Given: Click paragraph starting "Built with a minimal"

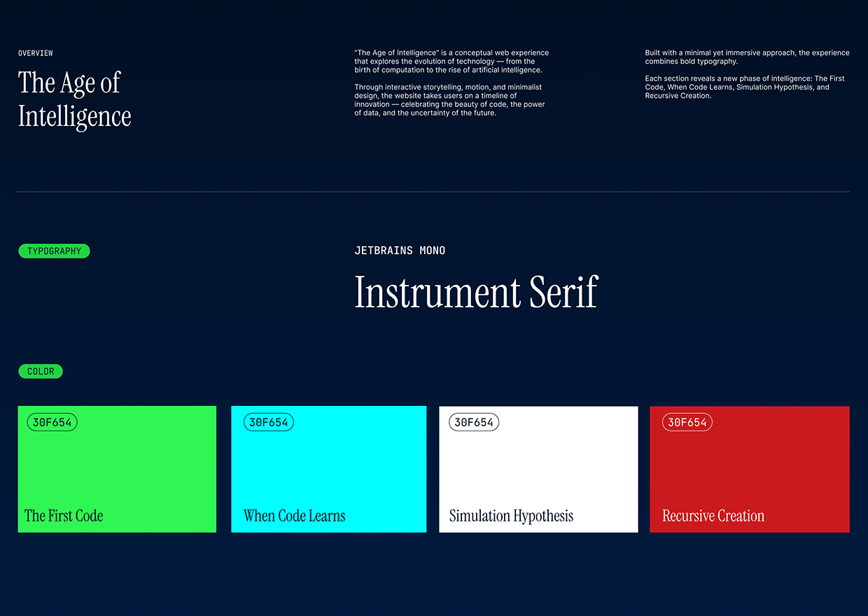Looking at the screenshot, I should (x=747, y=57).
